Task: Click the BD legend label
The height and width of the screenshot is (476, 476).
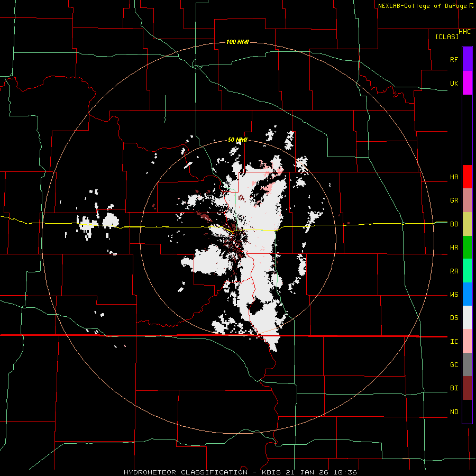Action: point(454,224)
